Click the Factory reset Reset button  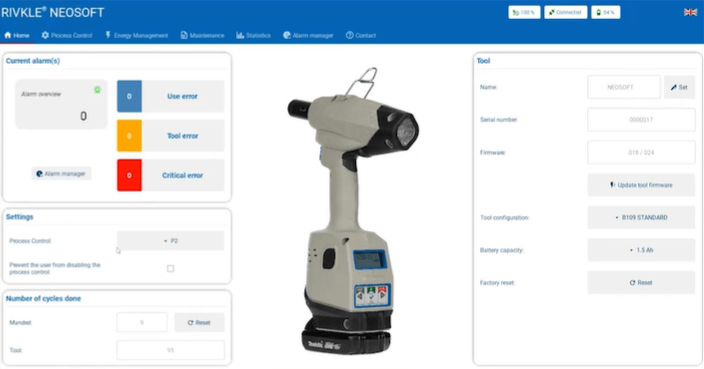point(641,283)
